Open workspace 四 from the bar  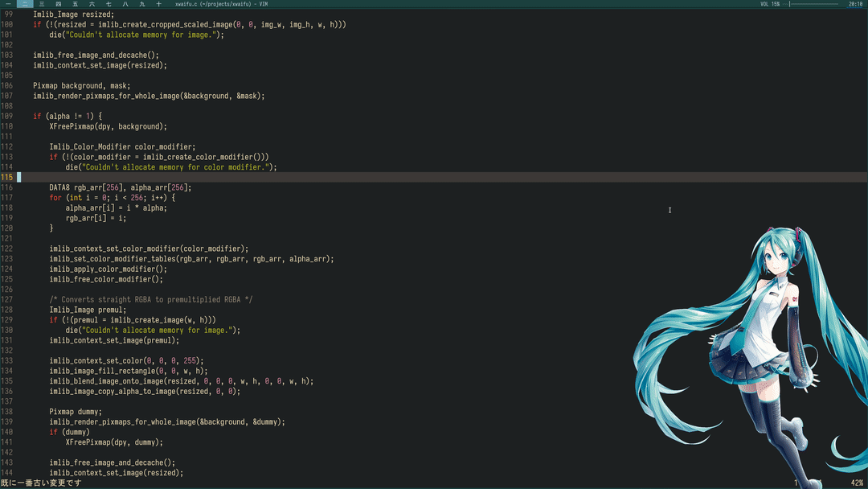coord(59,4)
